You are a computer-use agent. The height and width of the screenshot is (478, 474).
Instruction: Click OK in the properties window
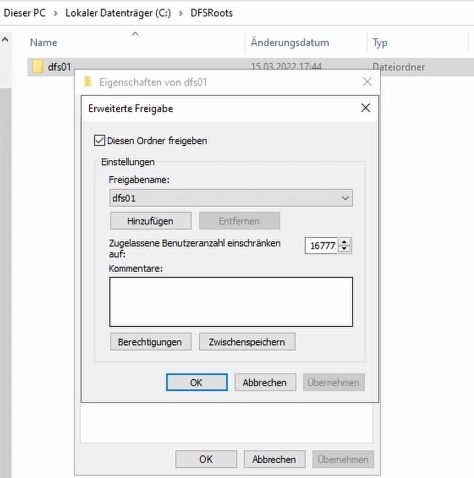click(x=206, y=459)
